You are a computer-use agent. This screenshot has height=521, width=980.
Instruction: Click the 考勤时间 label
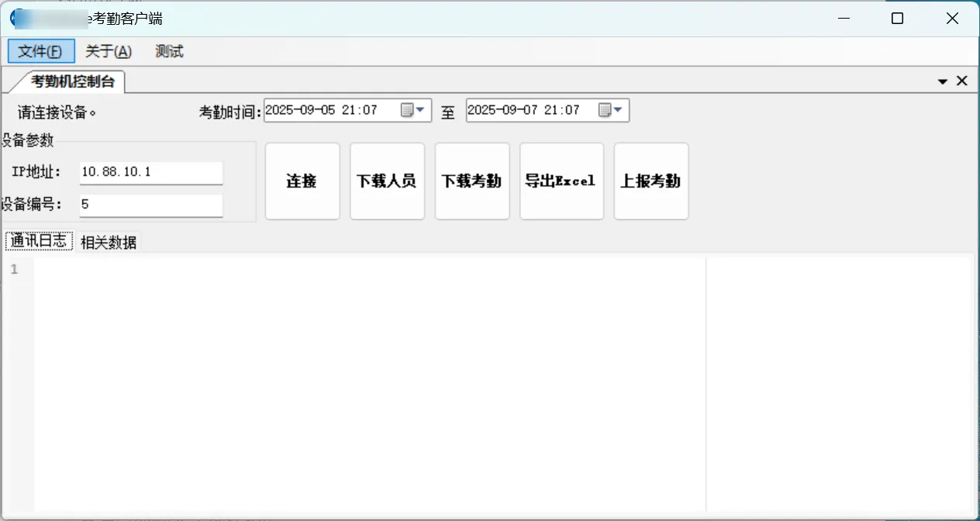pyautogui.click(x=230, y=112)
